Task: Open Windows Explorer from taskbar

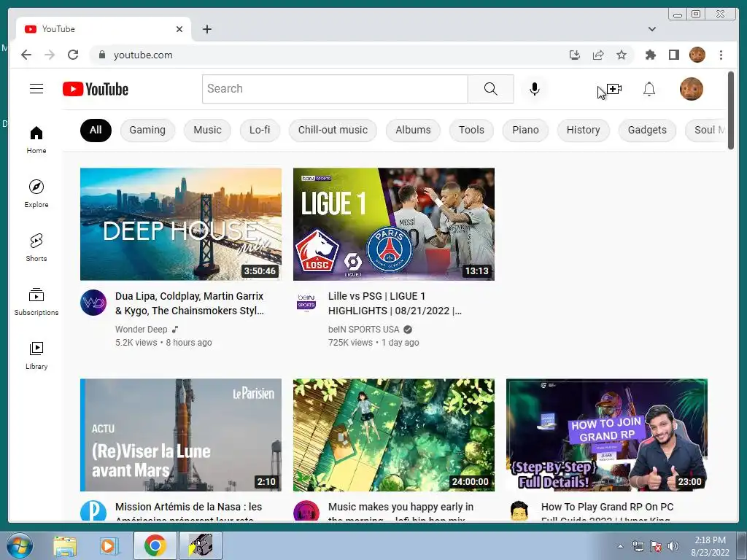Action: 65,545
